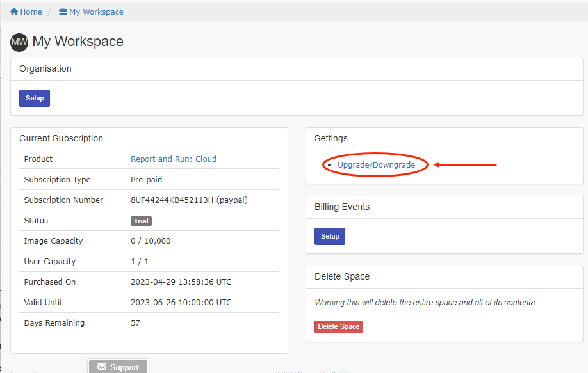Click the Home house icon in breadcrumb
Image resolution: width=588 pixels, height=373 pixels.
(x=14, y=12)
